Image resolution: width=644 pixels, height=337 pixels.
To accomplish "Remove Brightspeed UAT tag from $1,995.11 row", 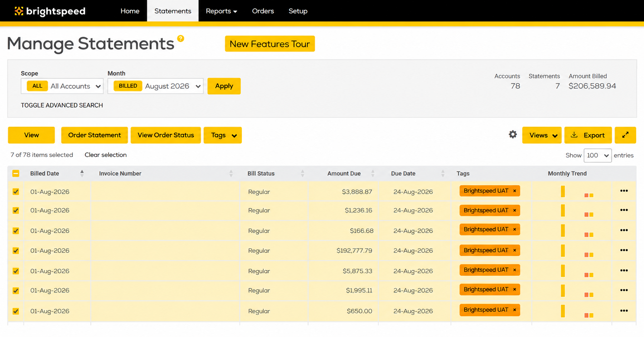I will coord(515,289).
